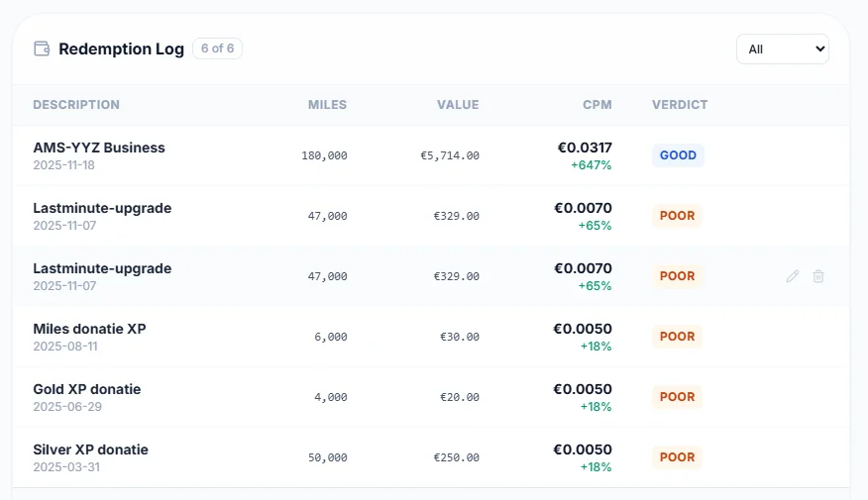This screenshot has width=868, height=500.
Task: Click the 2025-03-31 date
Action: (66, 467)
